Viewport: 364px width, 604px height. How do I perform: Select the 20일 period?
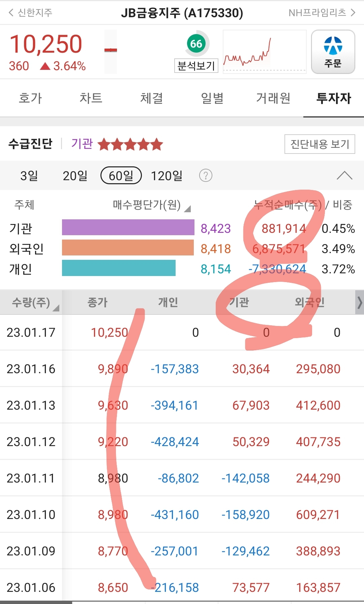pos(75,175)
